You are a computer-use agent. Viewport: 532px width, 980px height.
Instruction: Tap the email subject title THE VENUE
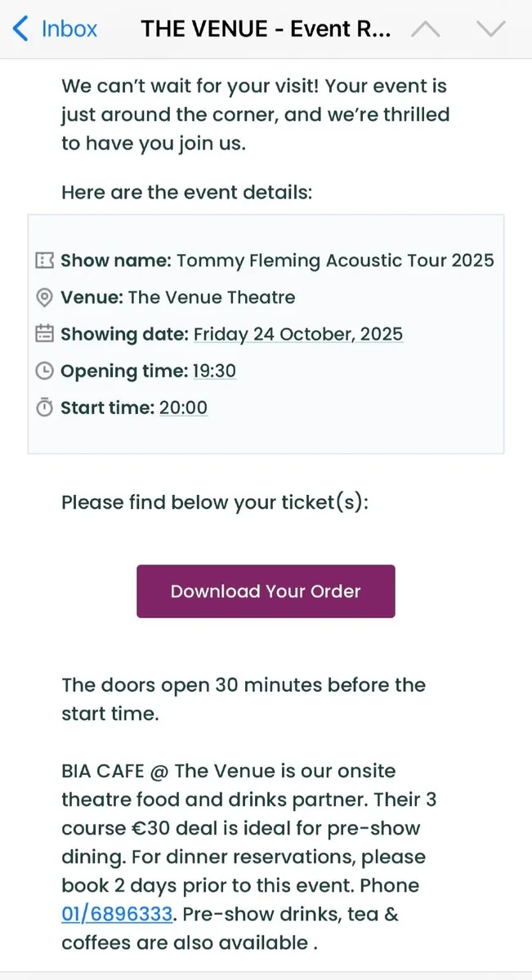(266, 29)
